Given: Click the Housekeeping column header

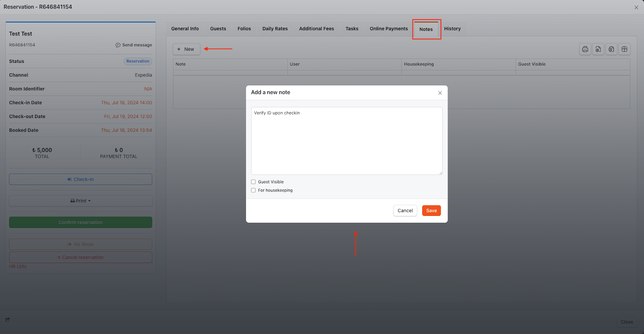Looking at the screenshot, I should tap(419, 64).
